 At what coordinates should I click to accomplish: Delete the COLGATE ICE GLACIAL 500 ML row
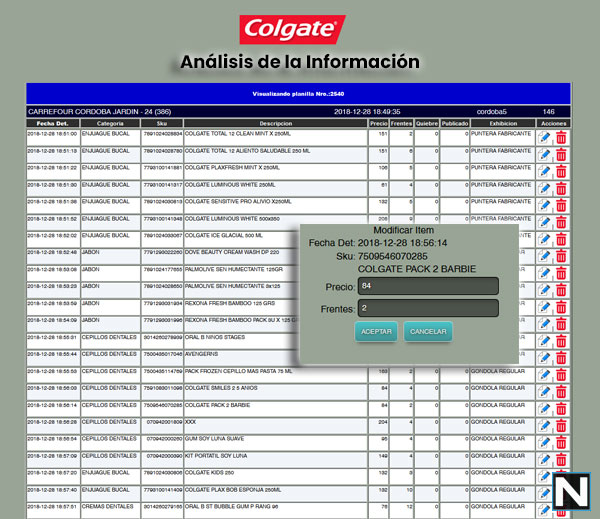[561, 240]
